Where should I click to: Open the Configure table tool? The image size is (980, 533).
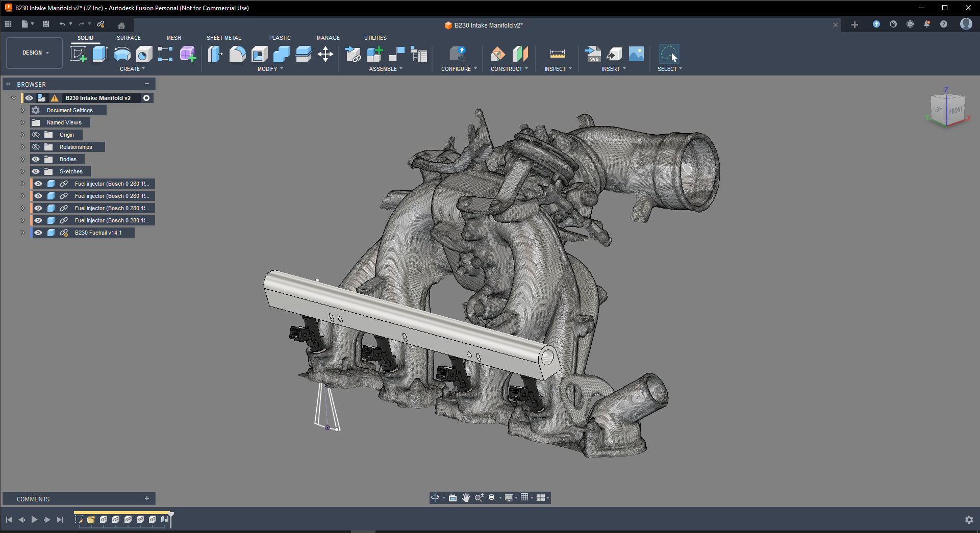click(458, 54)
